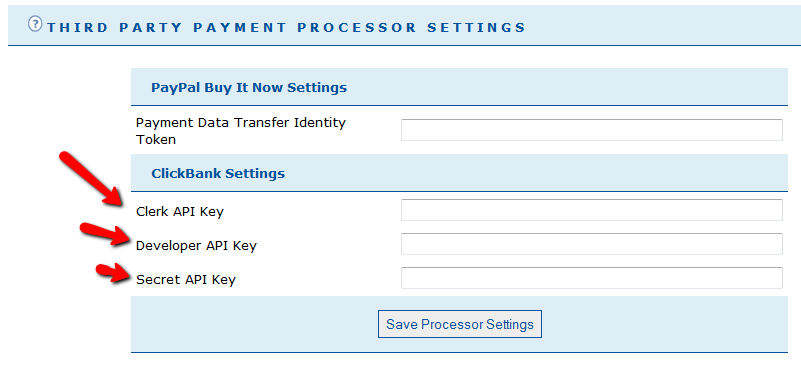Image resolution: width=801 pixels, height=377 pixels.
Task: Click the Third Party Payment Processor Settings title
Action: click(287, 28)
